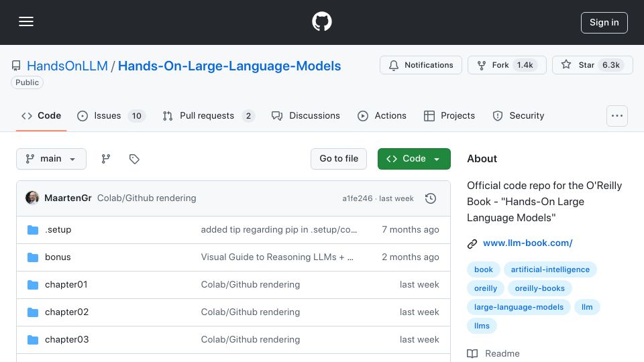Screen dimensions: 644x362
Task: Switch to the Code tab
Action: 41,116
